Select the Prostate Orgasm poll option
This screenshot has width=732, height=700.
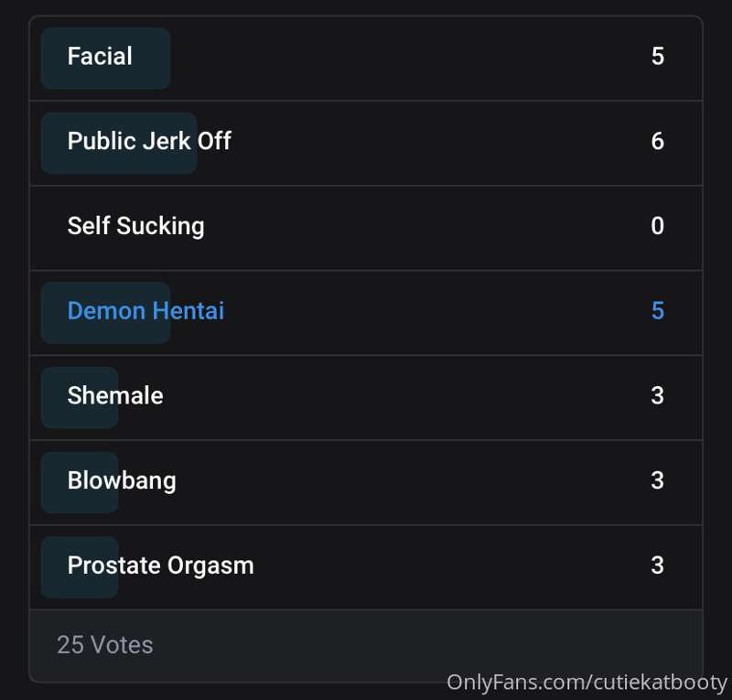tap(365, 567)
